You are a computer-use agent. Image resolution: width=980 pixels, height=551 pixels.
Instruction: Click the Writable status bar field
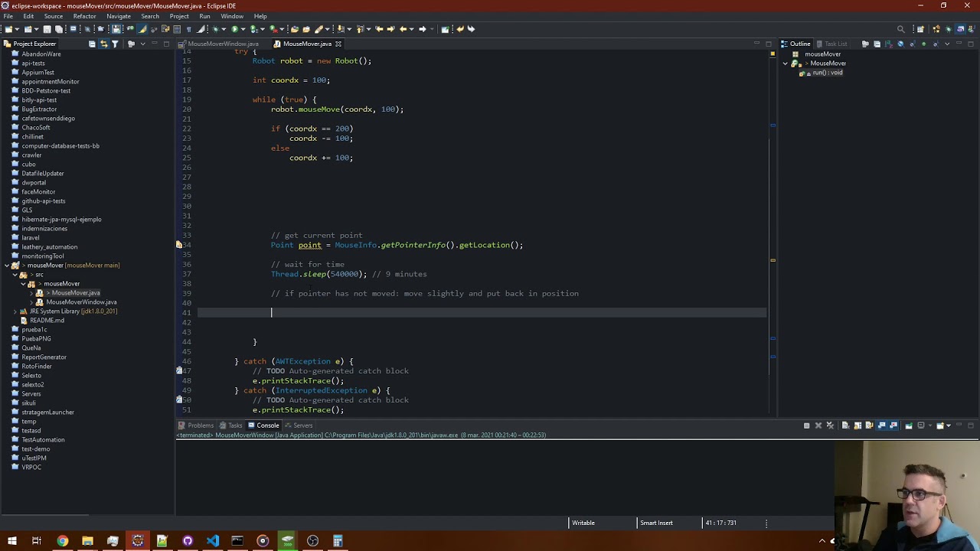pos(583,523)
